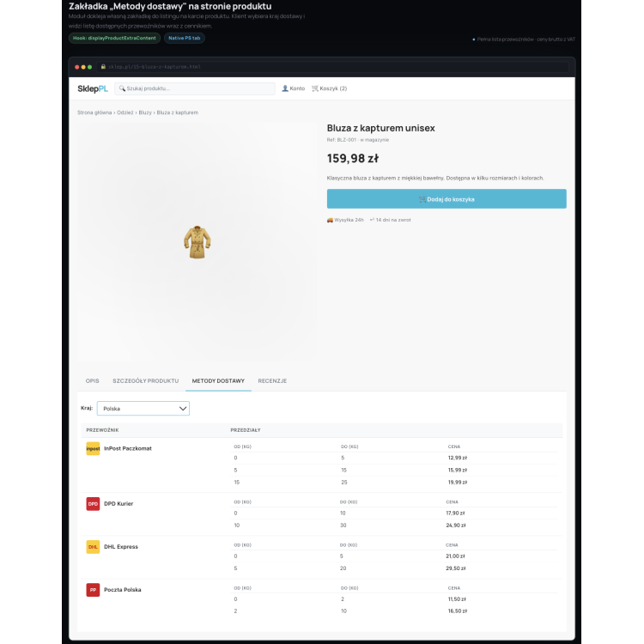Viewport: 644px width, 644px height.
Task: Click the DPD Kurier carrier name
Action: point(118,504)
